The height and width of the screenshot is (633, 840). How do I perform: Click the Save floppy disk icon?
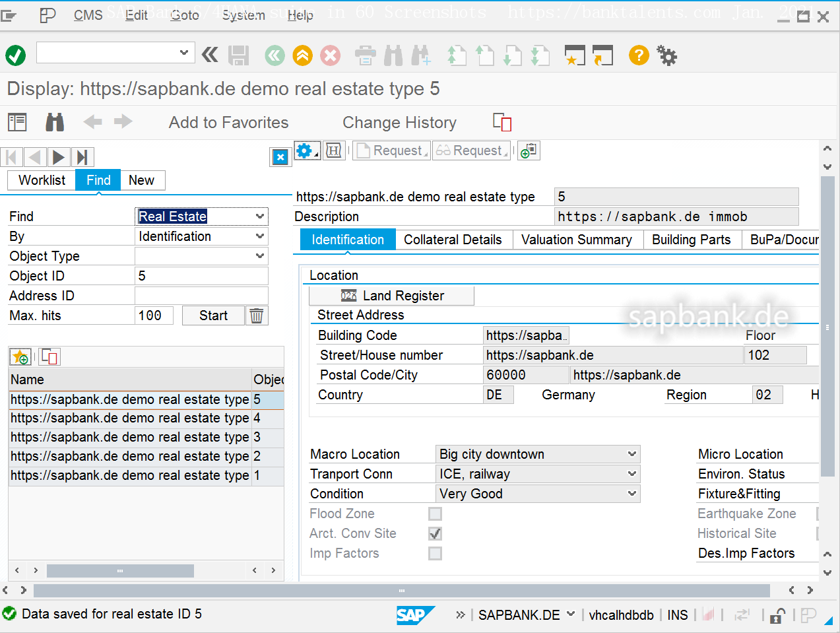click(x=238, y=55)
